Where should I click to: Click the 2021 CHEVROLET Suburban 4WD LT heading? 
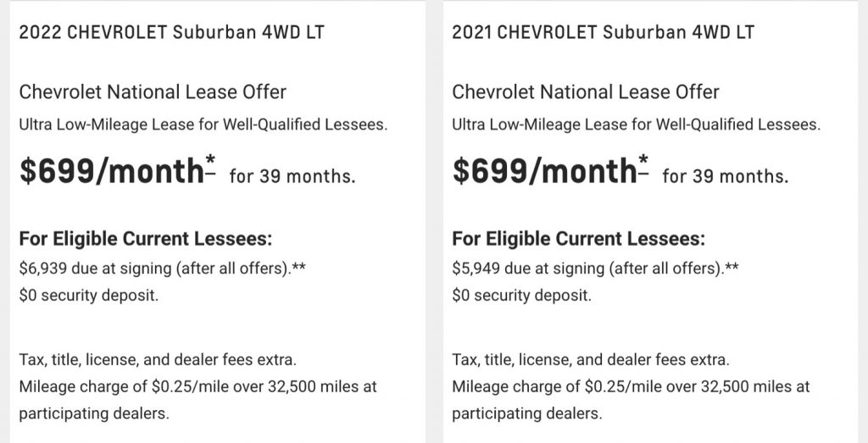pyautogui.click(x=603, y=33)
